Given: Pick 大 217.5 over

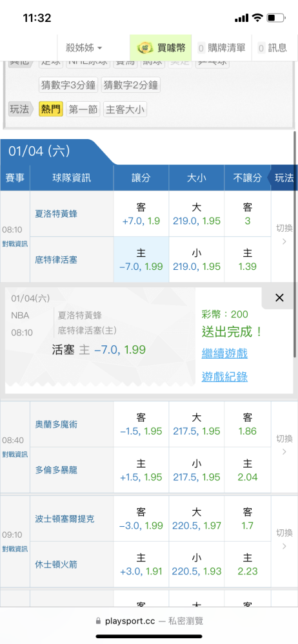Looking at the screenshot, I should click(197, 424).
